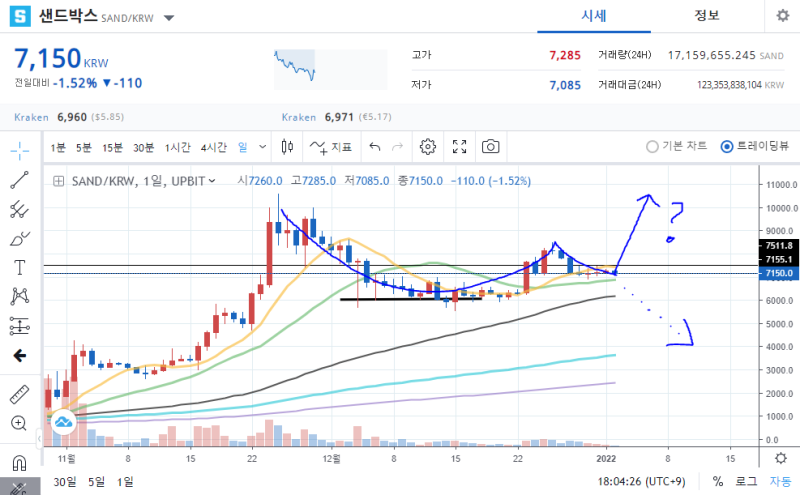Image resolution: width=800 pixels, height=495 pixels.
Task: Click the back arrow in left toolbar
Action: pyautogui.click(x=20, y=355)
